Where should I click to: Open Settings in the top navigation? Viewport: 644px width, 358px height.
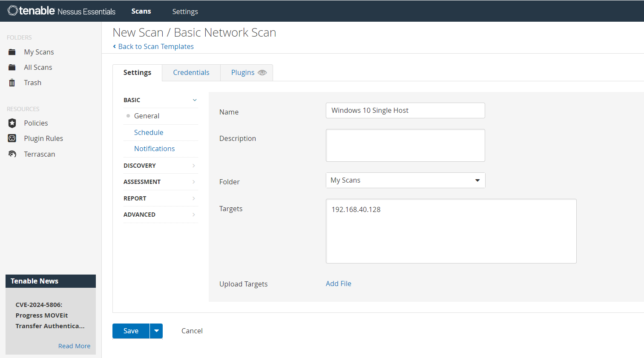click(x=185, y=11)
